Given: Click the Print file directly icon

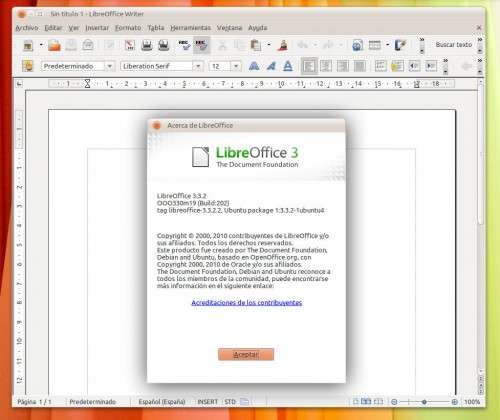Looking at the screenshot, I should tap(147, 45).
